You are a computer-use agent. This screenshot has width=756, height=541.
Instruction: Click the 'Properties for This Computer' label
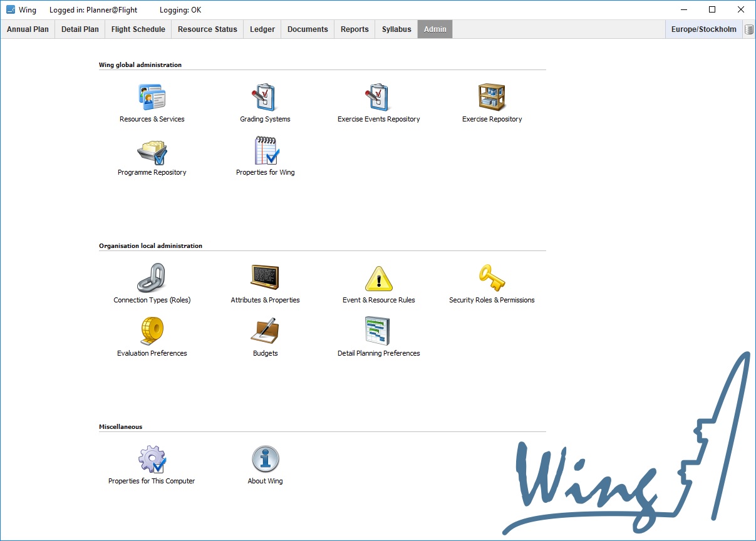click(152, 481)
